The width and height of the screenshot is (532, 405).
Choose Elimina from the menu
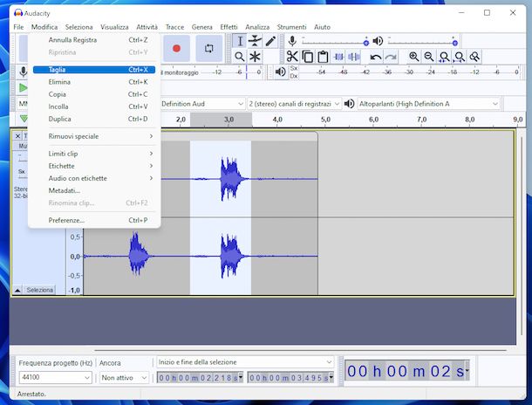click(94, 82)
